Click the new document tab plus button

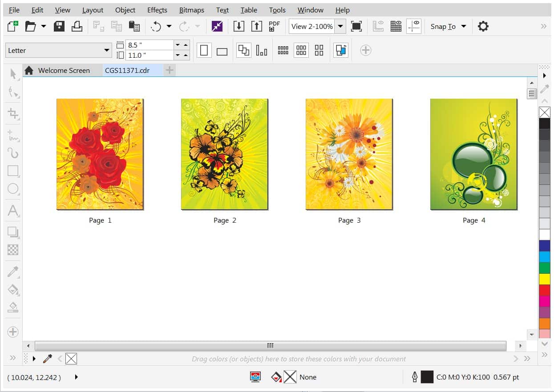170,70
